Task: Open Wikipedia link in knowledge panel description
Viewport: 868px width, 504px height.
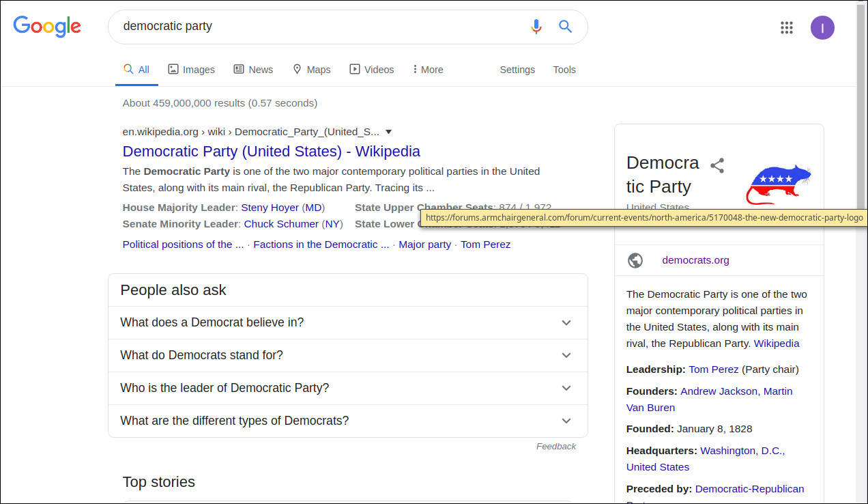Action: tap(777, 344)
